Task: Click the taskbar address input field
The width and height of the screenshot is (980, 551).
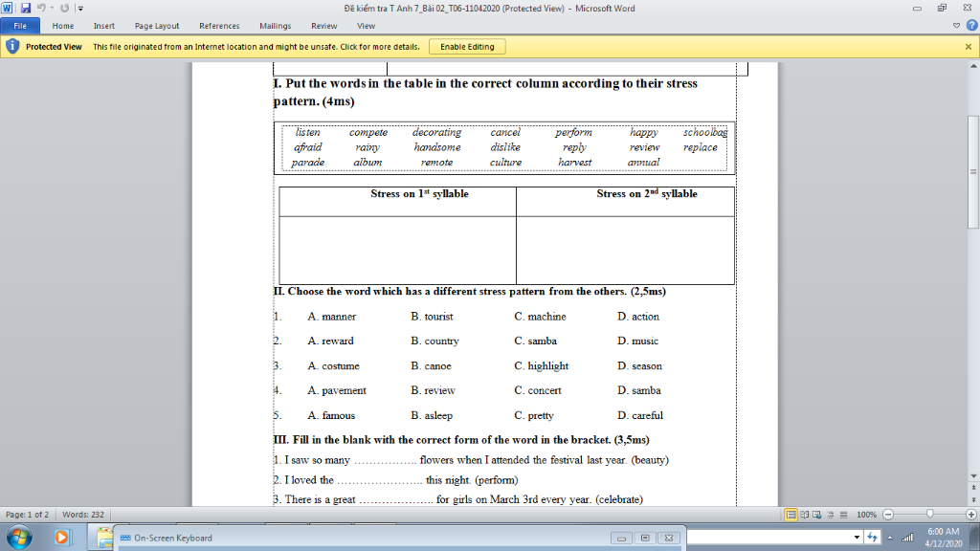Action: [769, 538]
